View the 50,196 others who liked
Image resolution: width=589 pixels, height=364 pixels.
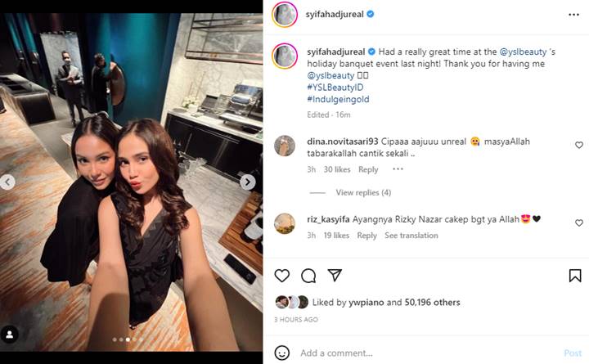coord(432,303)
